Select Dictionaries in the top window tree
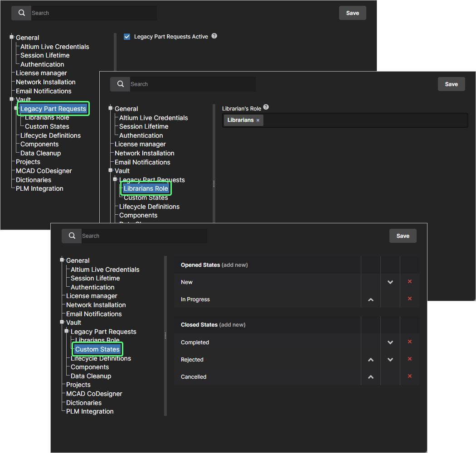Viewport: 476px width, 453px height. [x=34, y=180]
